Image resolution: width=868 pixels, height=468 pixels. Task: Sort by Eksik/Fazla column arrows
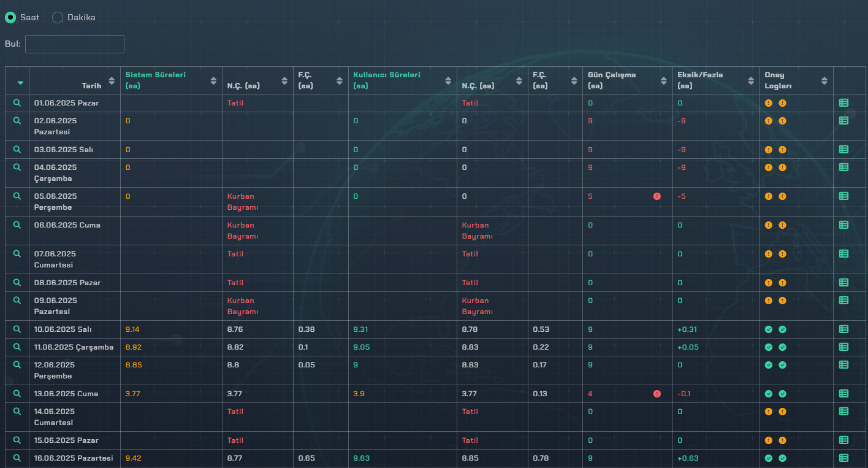751,80
